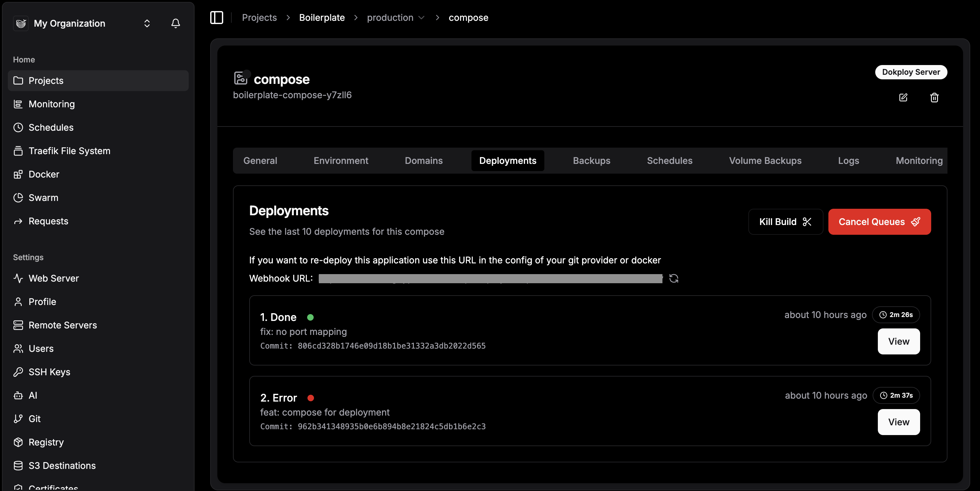The width and height of the screenshot is (980, 491).
Task: Open the Logs tab
Action: click(x=848, y=161)
